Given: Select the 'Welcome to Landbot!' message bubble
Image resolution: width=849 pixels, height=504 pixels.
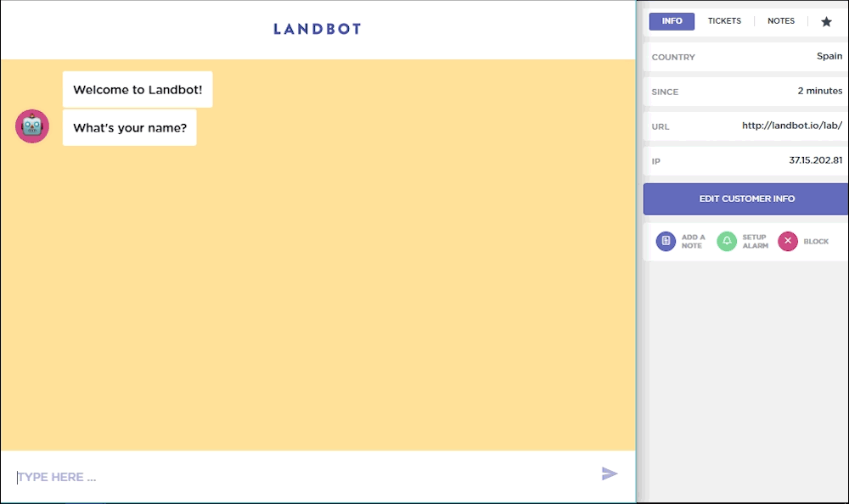Looking at the screenshot, I should [138, 89].
